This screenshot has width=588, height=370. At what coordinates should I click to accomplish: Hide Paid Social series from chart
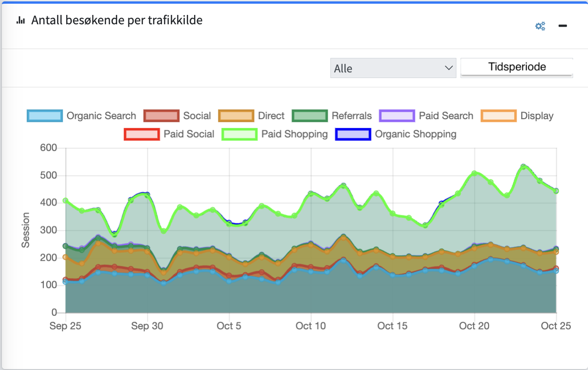pyautogui.click(x=189, y=134)
